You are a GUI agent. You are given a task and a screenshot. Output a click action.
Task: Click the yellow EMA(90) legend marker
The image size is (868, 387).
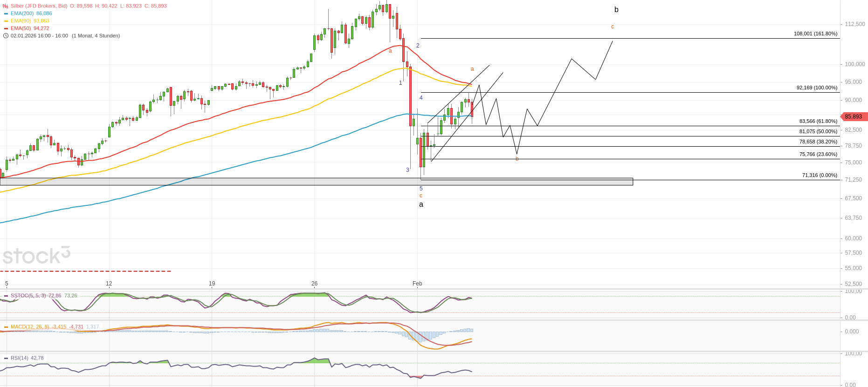6,21
